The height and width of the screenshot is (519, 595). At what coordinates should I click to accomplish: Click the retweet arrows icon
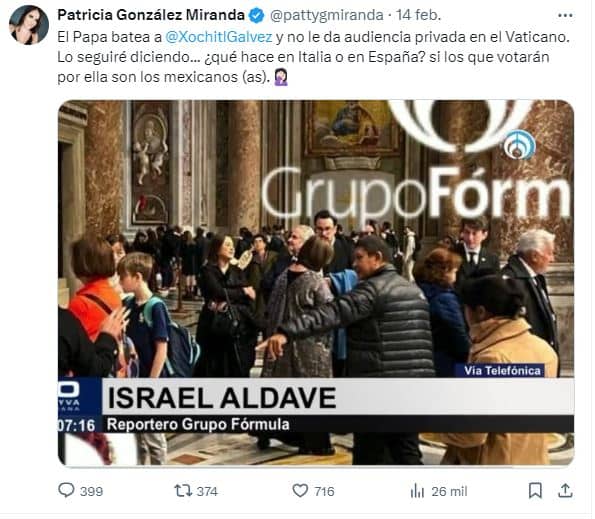coord(183,491)
